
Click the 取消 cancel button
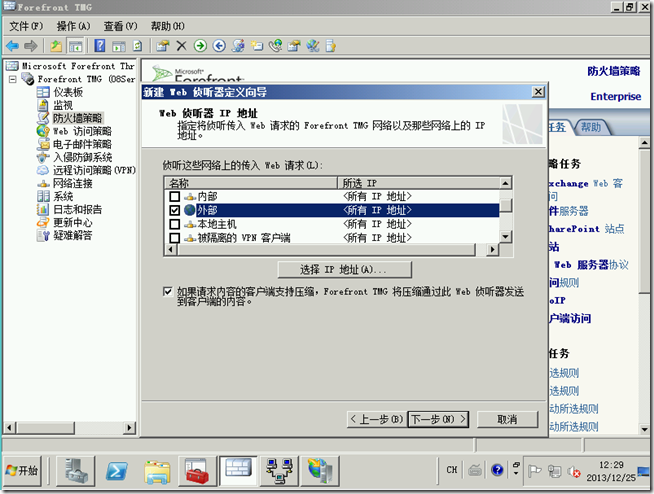(x=507, y=419)
